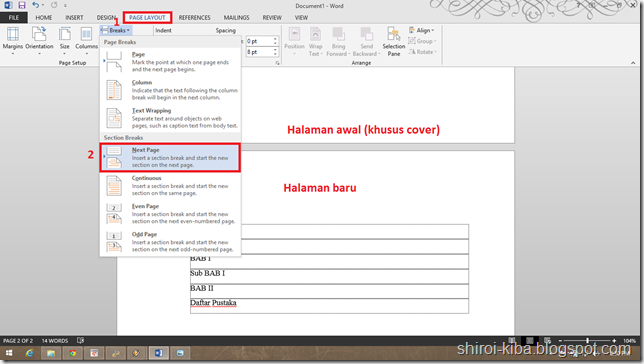Click the Position button
Image resolution: width=644 pixels, height=364 pixels.
click(294, 41)
